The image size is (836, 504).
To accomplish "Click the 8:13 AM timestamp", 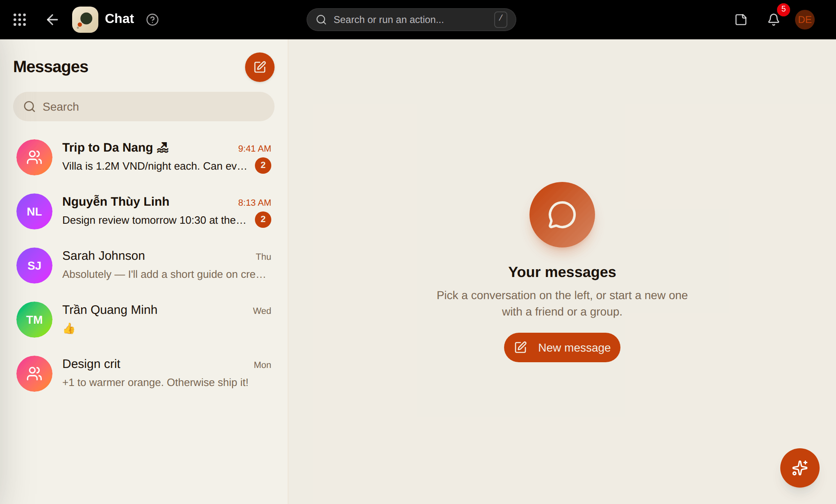I will click(254, 203).
